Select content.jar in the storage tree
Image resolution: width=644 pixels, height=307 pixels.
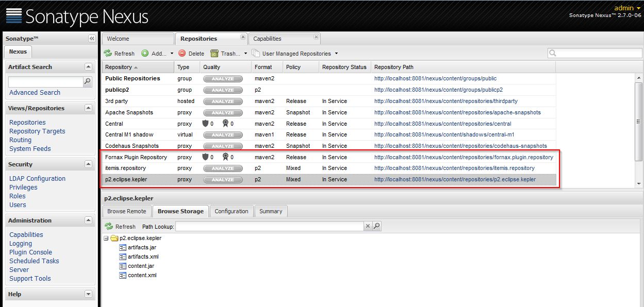click(141, 266)
